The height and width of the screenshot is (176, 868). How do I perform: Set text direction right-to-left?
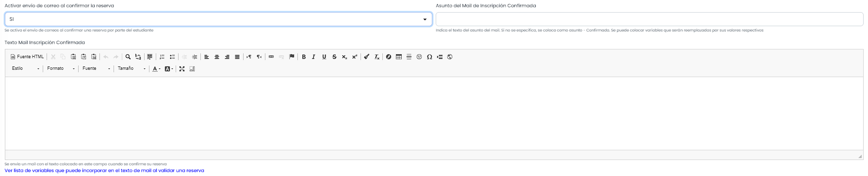pos(259,57)
